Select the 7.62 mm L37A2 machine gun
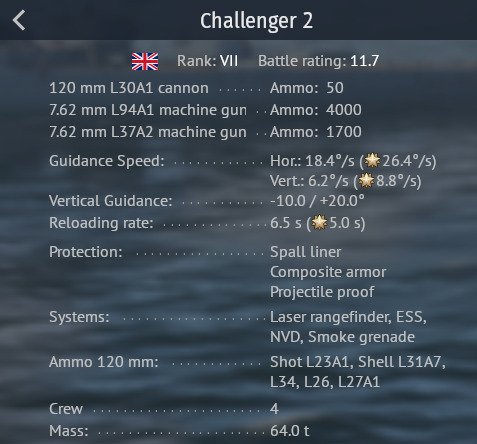Image resolution: width=477 pixels, height=444 pixels. pyautogui.click(x=148, y=132)
